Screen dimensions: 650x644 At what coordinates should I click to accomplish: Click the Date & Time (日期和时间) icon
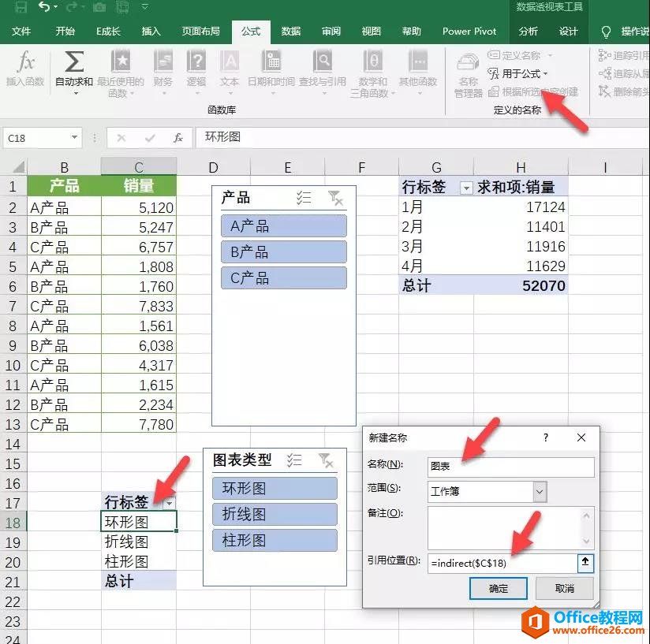272,67
